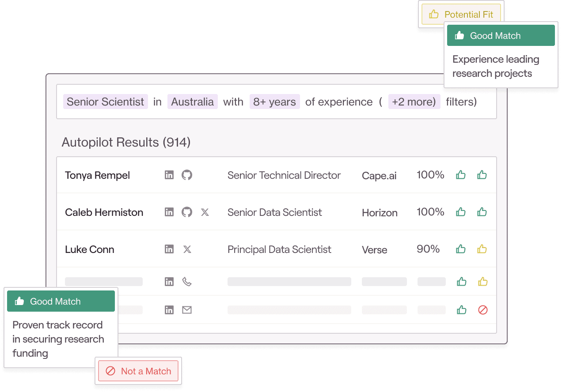Viewport: 562px width, 392px height.
Task: Click Luke Conn's LinkedIn icon
Action: pos(169,249)
